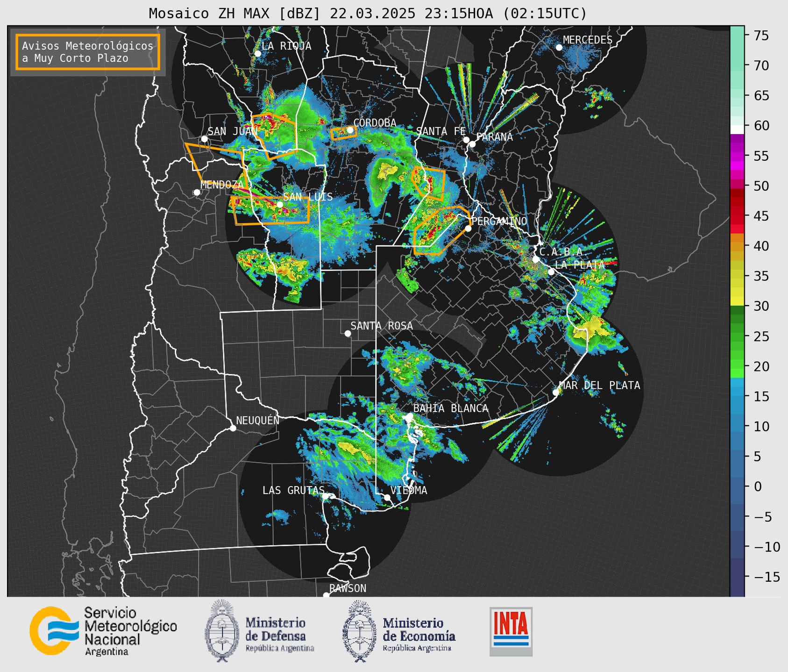
Task: Click the VIEDMA city label
Action: [x=409, y=490]
